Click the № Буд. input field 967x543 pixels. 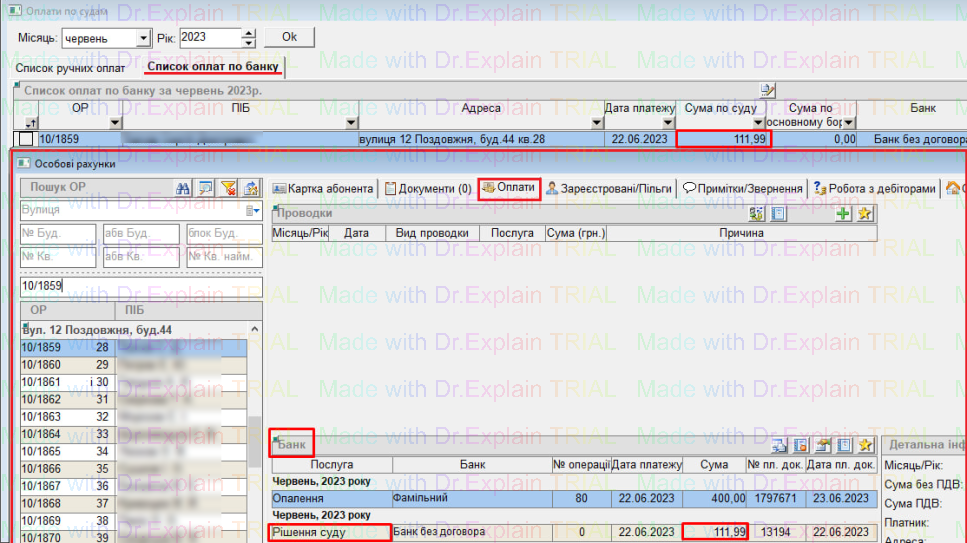(x=58, y=234)
